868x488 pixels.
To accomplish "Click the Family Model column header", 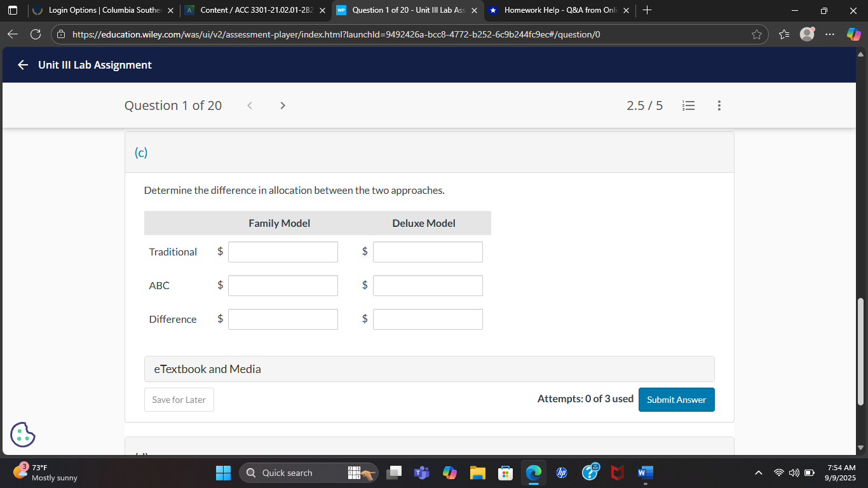I will [x=280, y=223].
